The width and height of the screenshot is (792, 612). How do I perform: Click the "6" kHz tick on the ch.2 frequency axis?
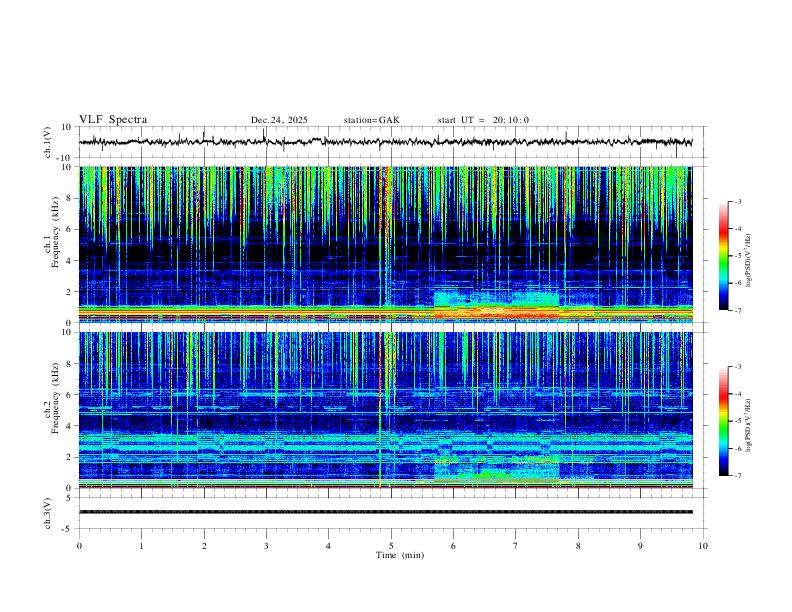(70, 395)
